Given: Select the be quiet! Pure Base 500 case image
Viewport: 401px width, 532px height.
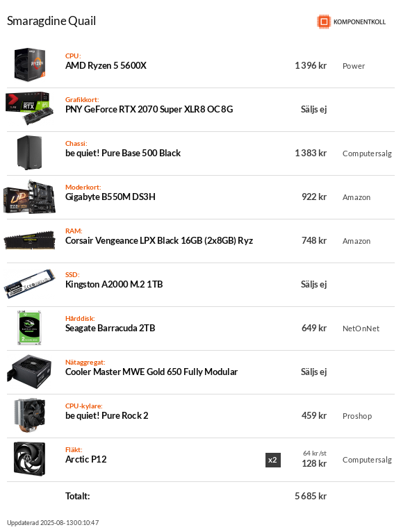Looking at the screenshot, I should [x=30, y=152].
